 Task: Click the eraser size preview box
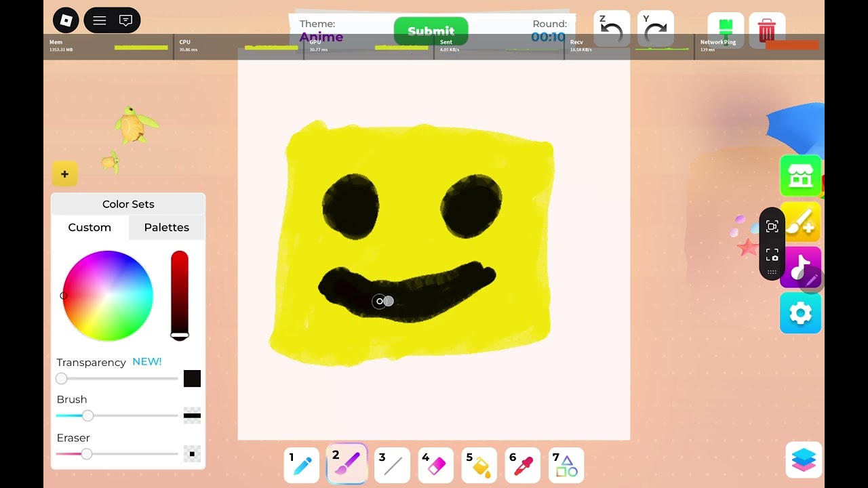192,454
